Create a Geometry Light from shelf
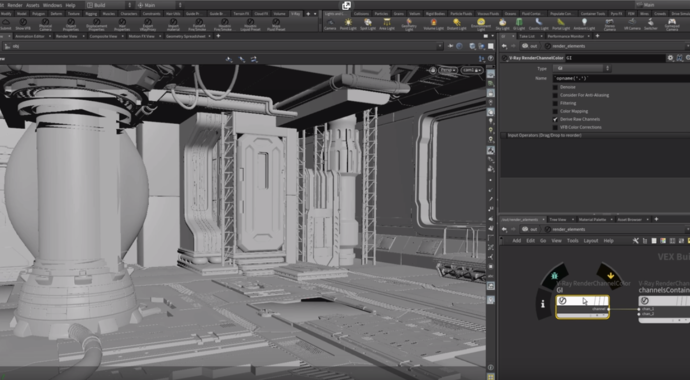 pos(409,24)
